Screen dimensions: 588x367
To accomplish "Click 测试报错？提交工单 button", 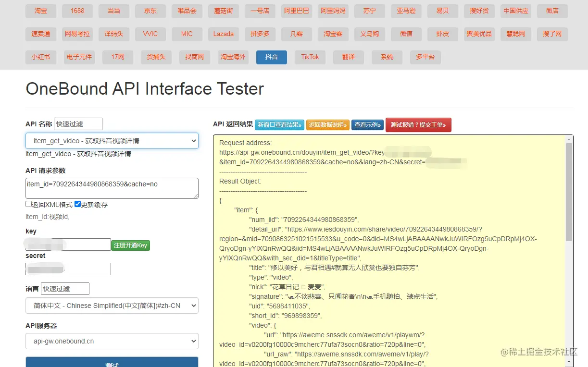I will pos(418,125).
